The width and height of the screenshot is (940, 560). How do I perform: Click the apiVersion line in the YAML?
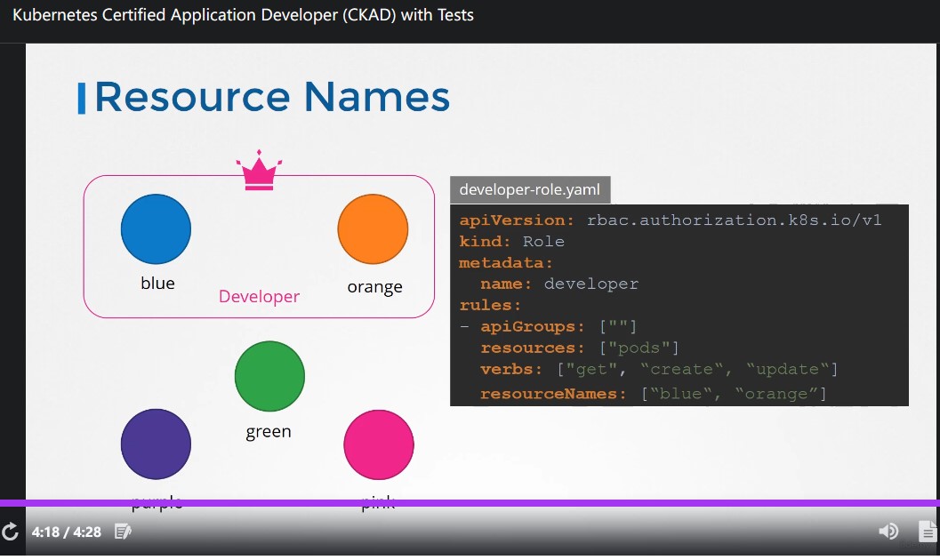click(x=671, y=220)
